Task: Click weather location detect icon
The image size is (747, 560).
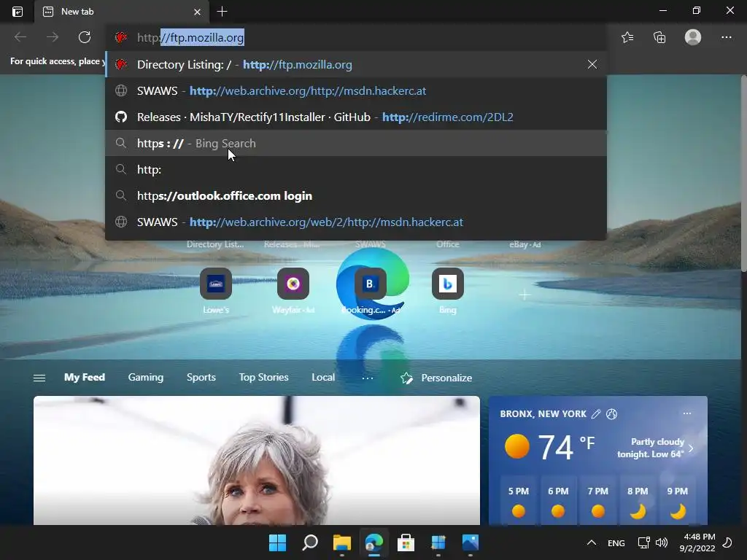Action: (612, 414)
